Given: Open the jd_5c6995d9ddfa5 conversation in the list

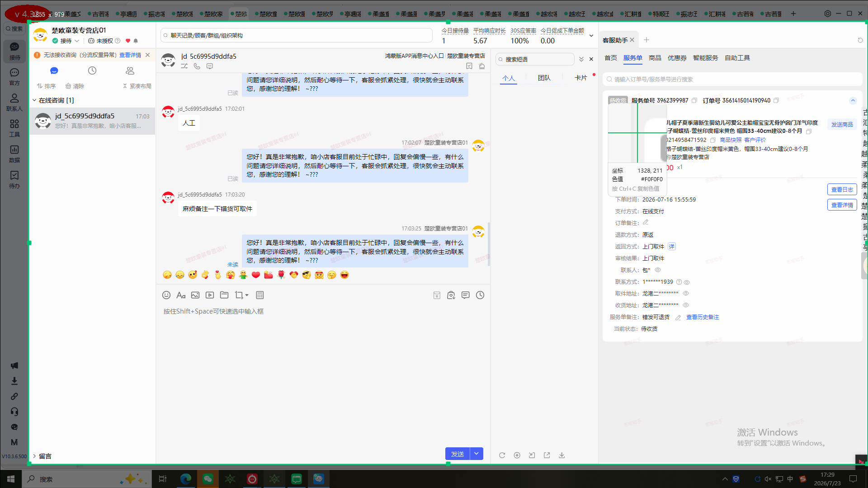Looking at the screenshot, I should tap(92, 121).
